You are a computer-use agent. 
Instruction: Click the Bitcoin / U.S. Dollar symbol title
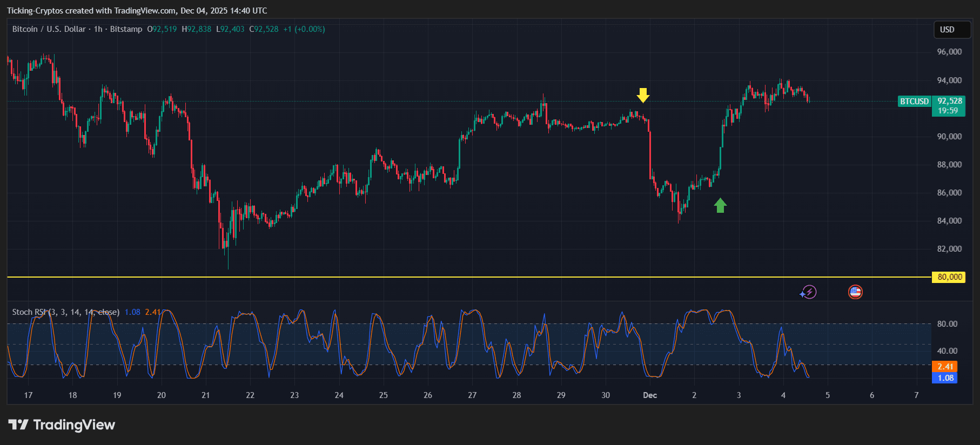click(49, 29)
